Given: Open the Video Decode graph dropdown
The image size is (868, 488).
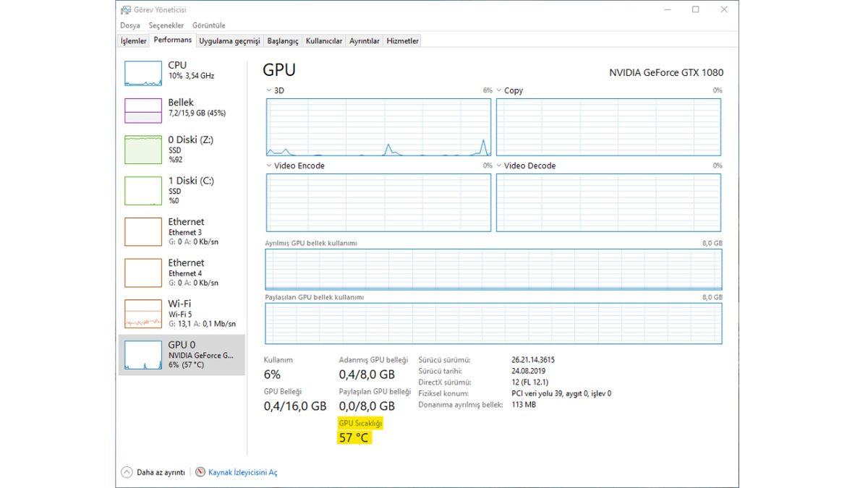Looking at the screenshot, I should tap(500, 166).
